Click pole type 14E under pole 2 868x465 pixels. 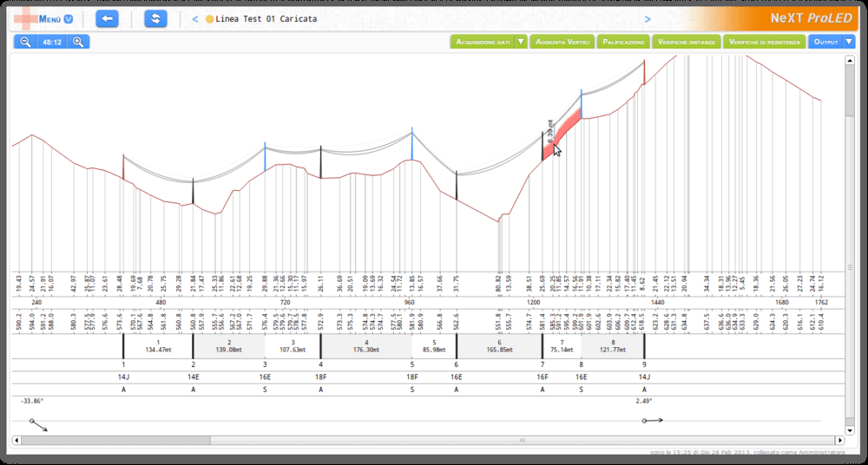[x=194, y=377]
